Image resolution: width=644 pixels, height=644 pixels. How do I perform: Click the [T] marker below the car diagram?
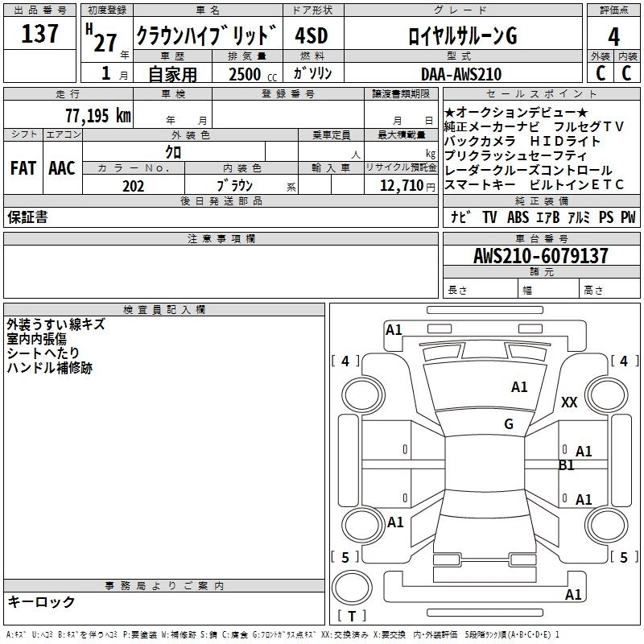coord(351,617)
